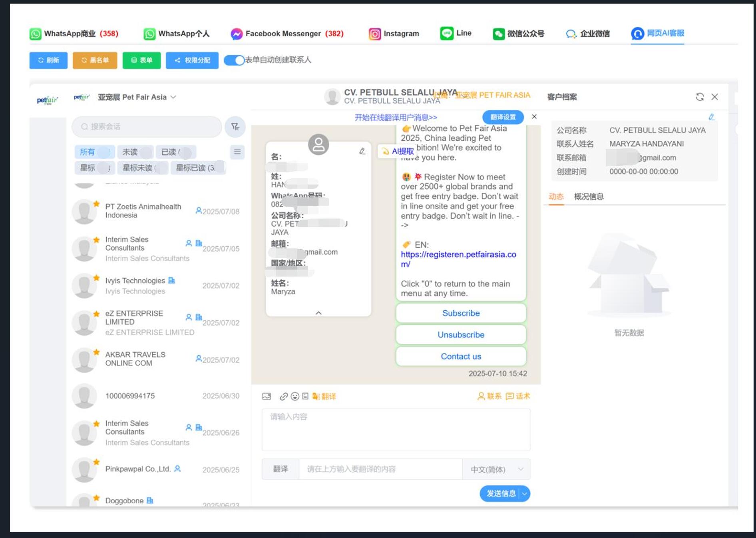Click the edit pencil on contact info card
This screenshot has height=538, width=756.
362,151
